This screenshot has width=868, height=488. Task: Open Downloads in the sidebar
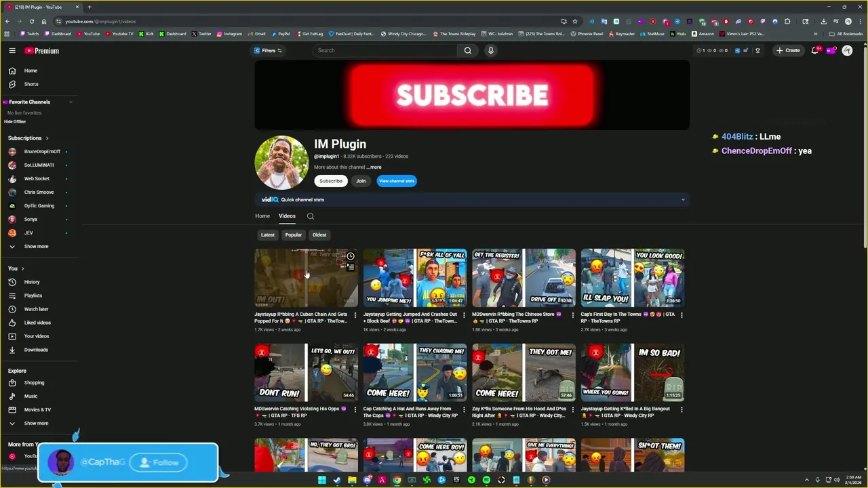pyautogui.click(x=37, y=350)
